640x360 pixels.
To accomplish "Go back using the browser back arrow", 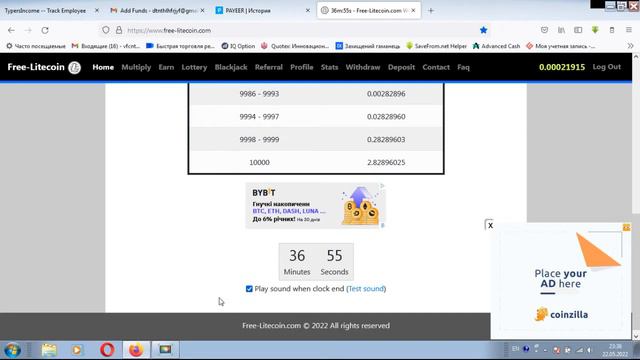I will (11, 30).
